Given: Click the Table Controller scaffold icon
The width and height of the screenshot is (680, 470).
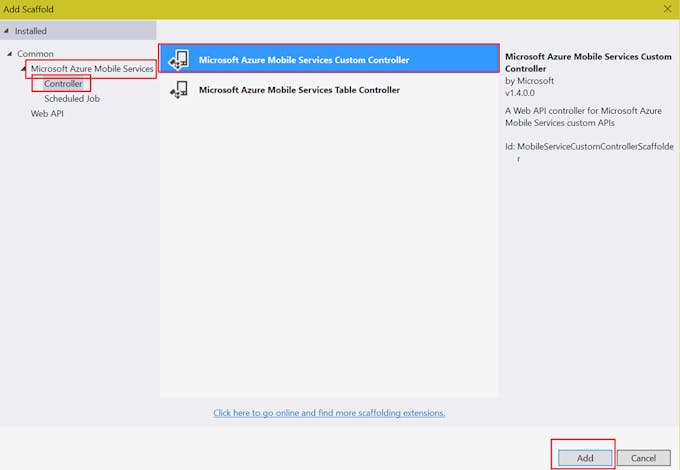Looking at the screenshot, I should [x=179, y=90].
